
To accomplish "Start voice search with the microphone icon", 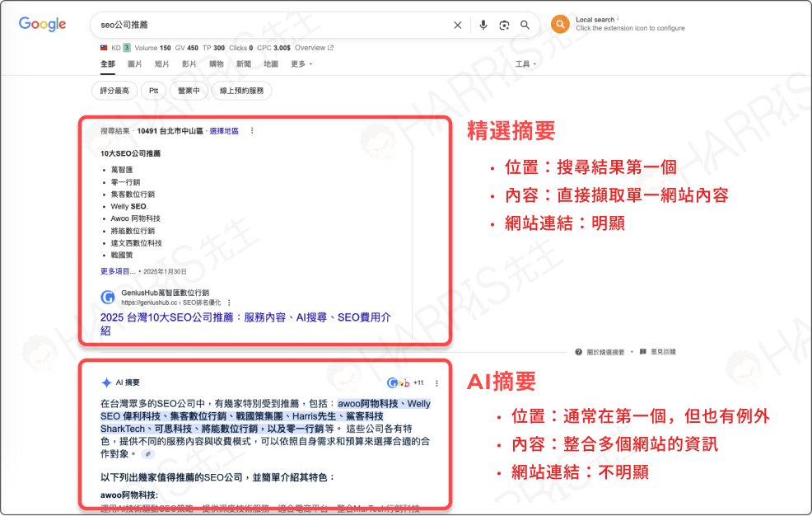I will 483,25.
